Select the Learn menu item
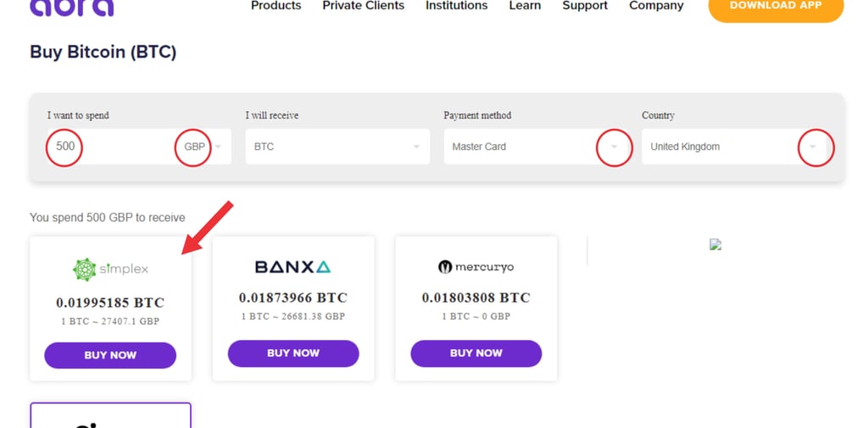Image resolution: width=868 pixels, height=428 pixels. [525, 6]
